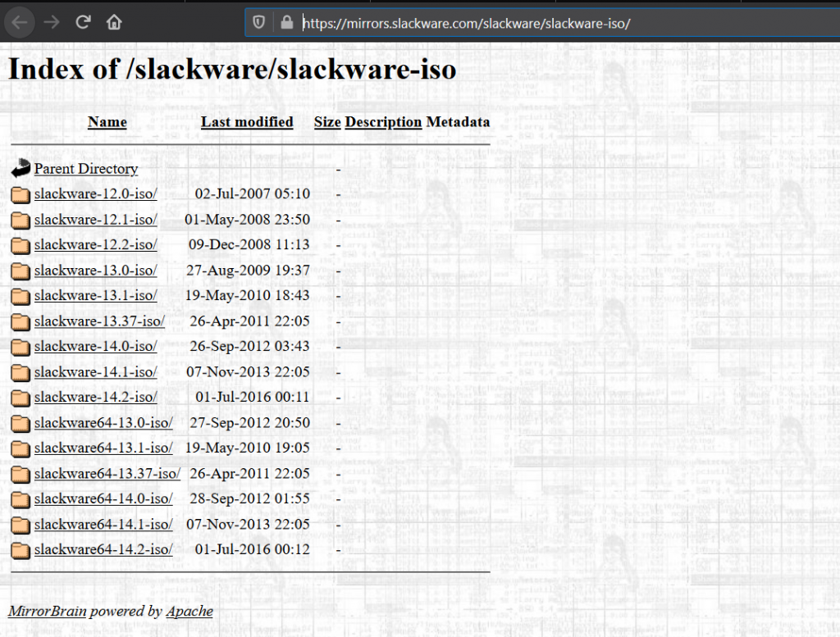Click the folder icon beside slackware64-14.2-iso
The height and width of the screenshot is (637, 840).
21,550
